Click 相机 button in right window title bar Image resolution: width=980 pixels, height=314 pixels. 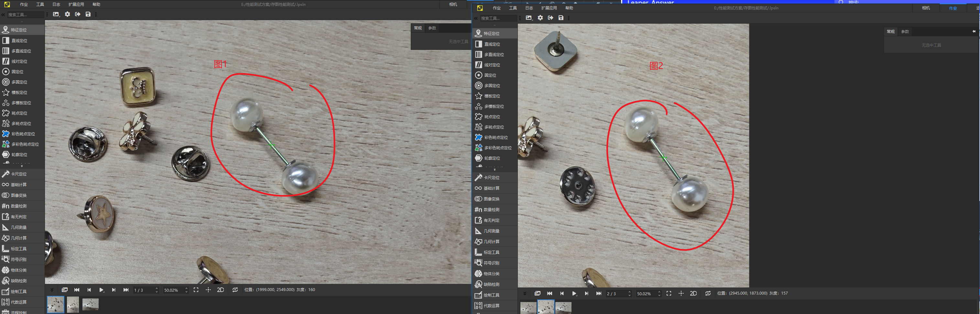[926, 8]
